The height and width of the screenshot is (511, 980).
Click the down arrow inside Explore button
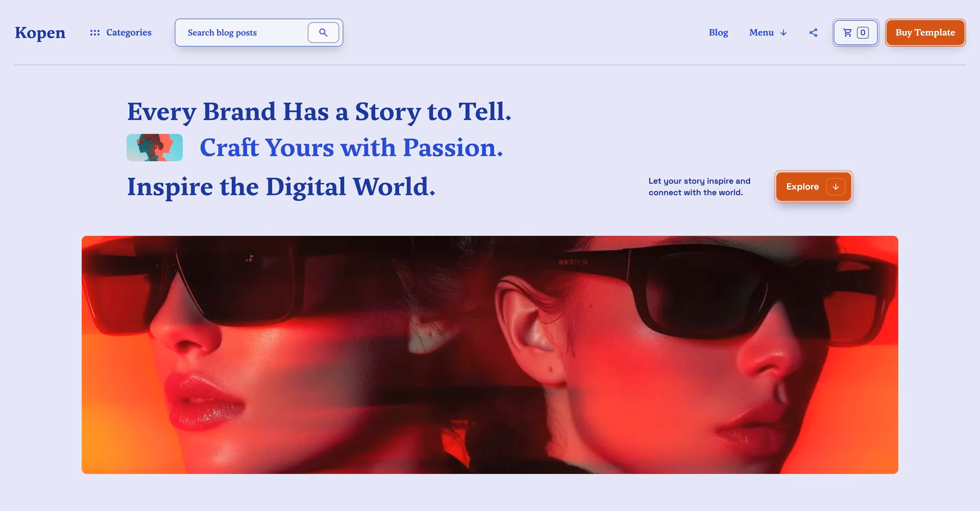[x=836, y=187]
